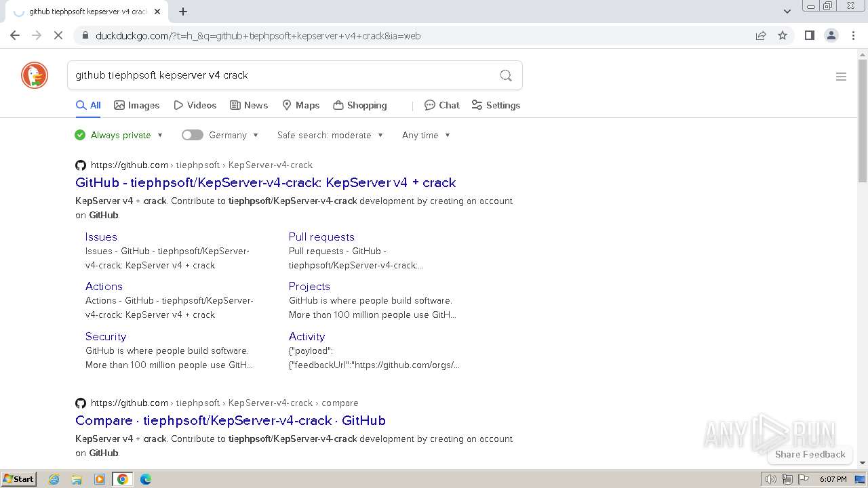This screenshot has width=868, height=488.
Task: Click the volume speaker tray icon
Action: 770,479
